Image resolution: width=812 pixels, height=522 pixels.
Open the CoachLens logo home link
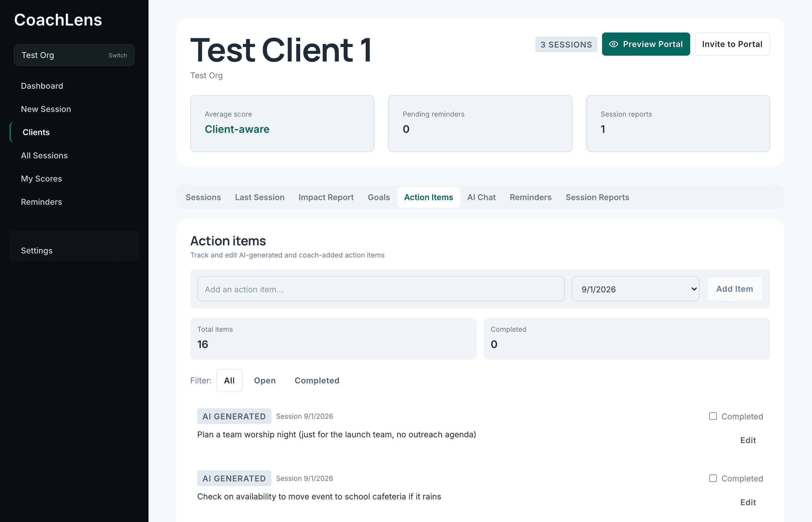pyautogui.click(x=58, y=20)
